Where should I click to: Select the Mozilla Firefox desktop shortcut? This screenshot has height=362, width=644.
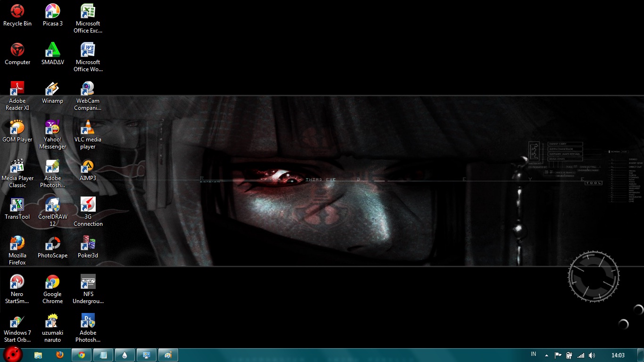17,251
